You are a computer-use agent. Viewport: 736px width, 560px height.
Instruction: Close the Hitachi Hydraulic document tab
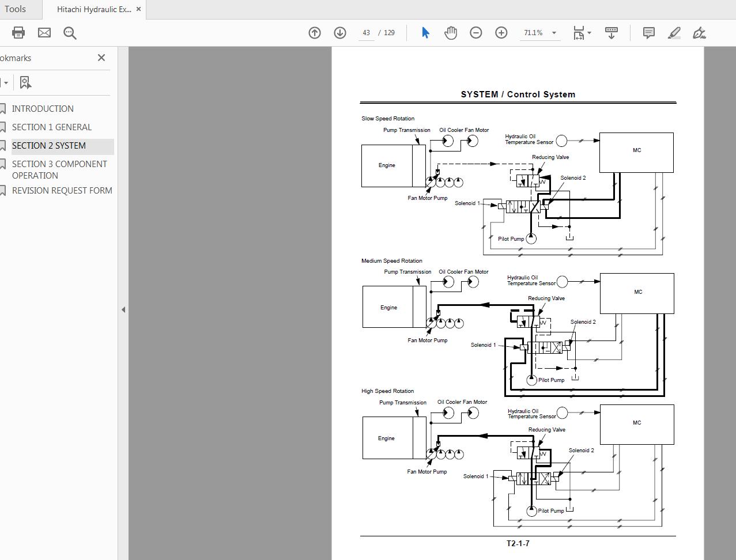tap(138, 9)
